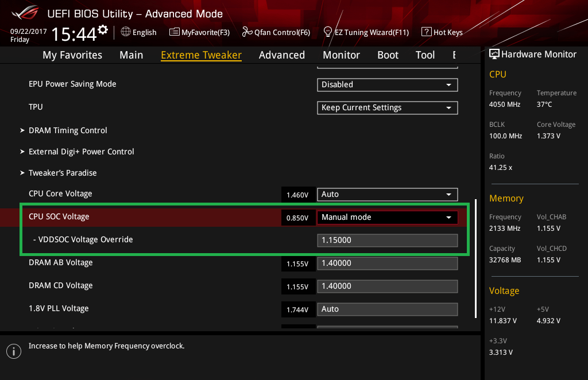Switch to the My Favorites tab
This screenshot has width=588, height=380.
(72, 55)
